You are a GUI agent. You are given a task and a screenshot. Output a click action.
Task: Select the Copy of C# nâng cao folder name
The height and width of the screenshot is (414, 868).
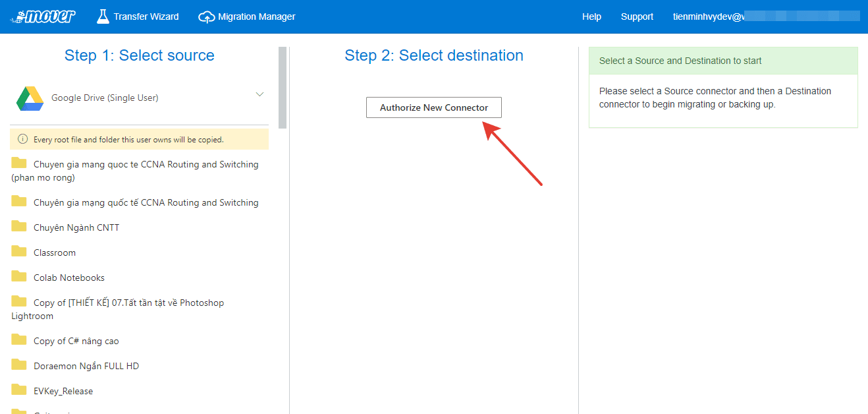point(76,341)
